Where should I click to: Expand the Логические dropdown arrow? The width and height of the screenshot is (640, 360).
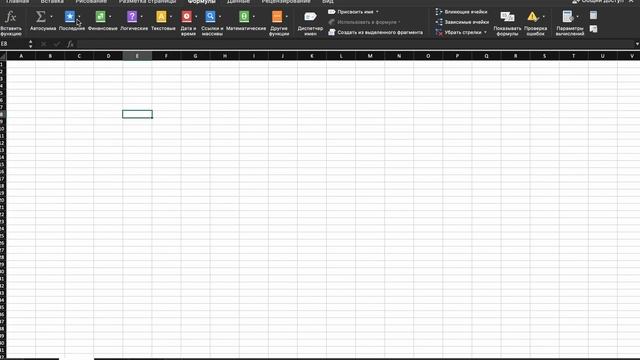pos(141,17)
